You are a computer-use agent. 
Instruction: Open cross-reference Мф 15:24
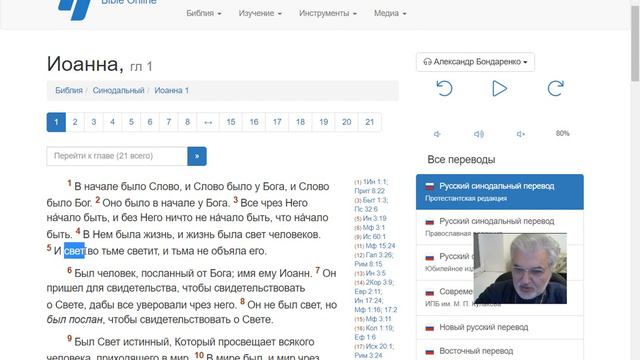point(380,246)
